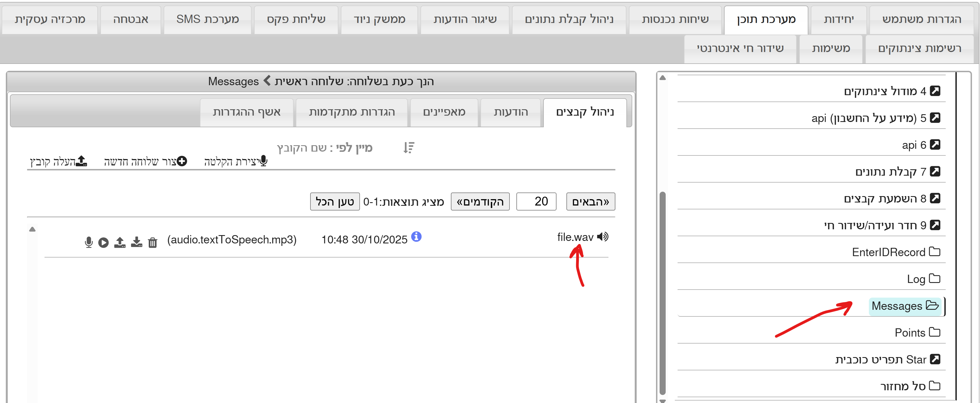Image resolution: width=980 pixels, height=403 pixels.
Task: Switch to the הודעות tab
Action: coord(510,112)
